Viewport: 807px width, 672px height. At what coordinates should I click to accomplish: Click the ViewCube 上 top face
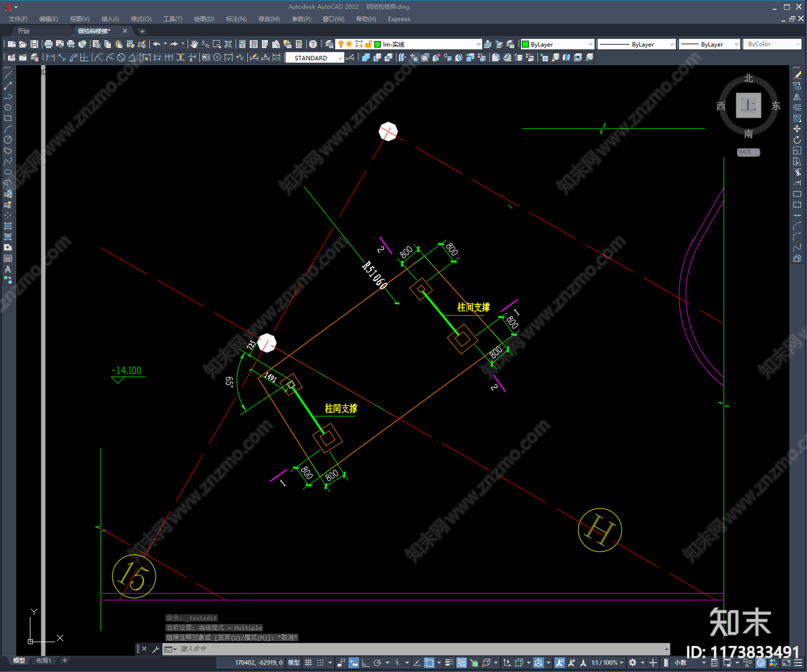click(x=748, y=105)
